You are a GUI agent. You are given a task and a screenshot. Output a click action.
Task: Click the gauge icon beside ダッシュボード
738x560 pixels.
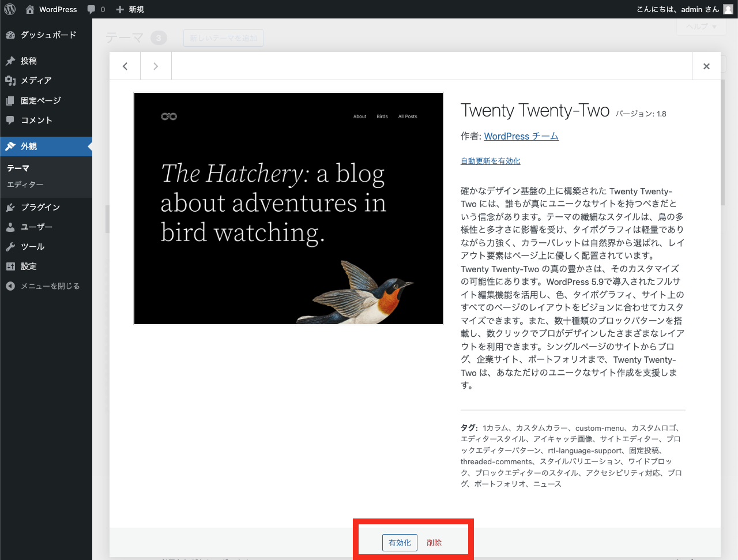pyautogui.click(x=10, y=35)
